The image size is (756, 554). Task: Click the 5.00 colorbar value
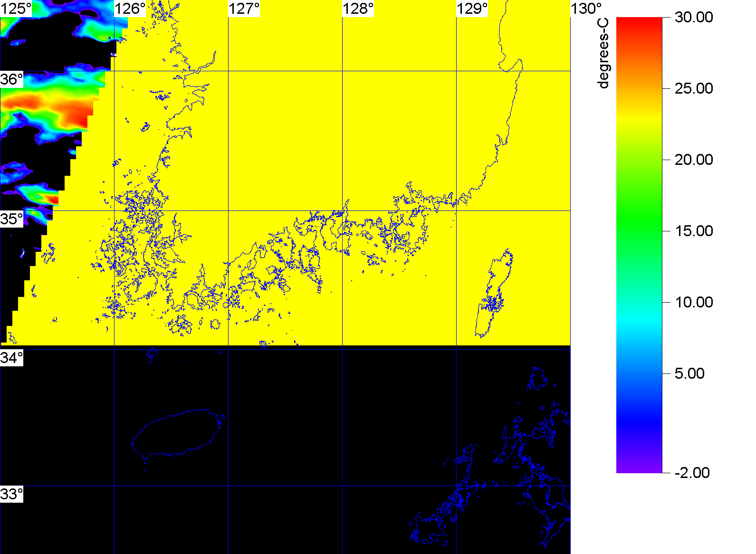689,373
